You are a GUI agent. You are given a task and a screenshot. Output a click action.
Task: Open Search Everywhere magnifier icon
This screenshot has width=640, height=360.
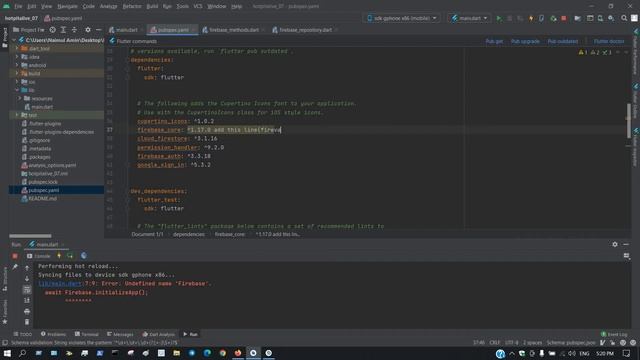pyautogui.click(x=624, y=18)
